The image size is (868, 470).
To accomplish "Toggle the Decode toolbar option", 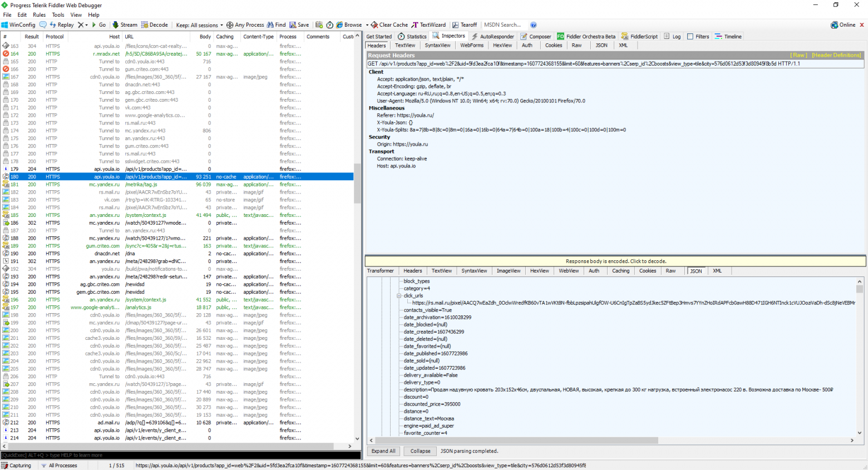I will tap(155, 25).
